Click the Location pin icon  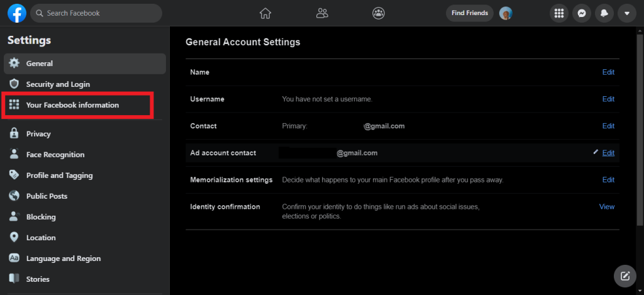click(14, 237)
